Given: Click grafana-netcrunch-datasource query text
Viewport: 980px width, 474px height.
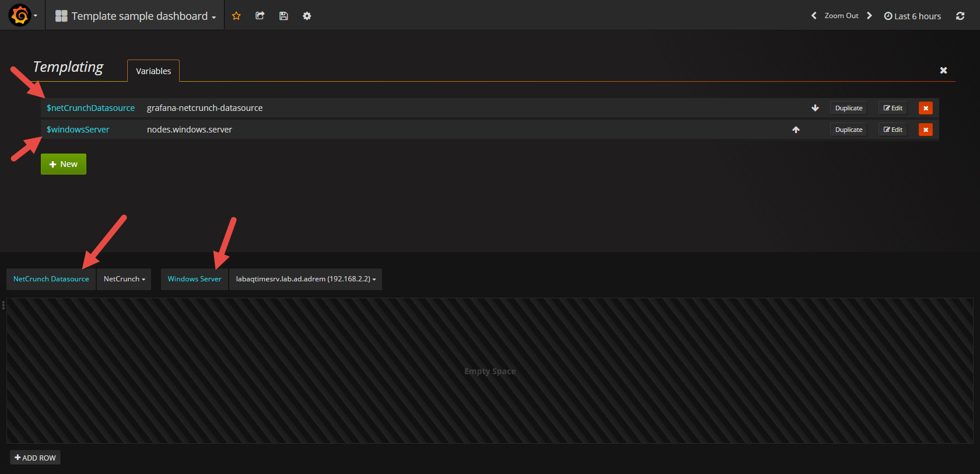Looking at the screenshot, I should tap(205, 108).
